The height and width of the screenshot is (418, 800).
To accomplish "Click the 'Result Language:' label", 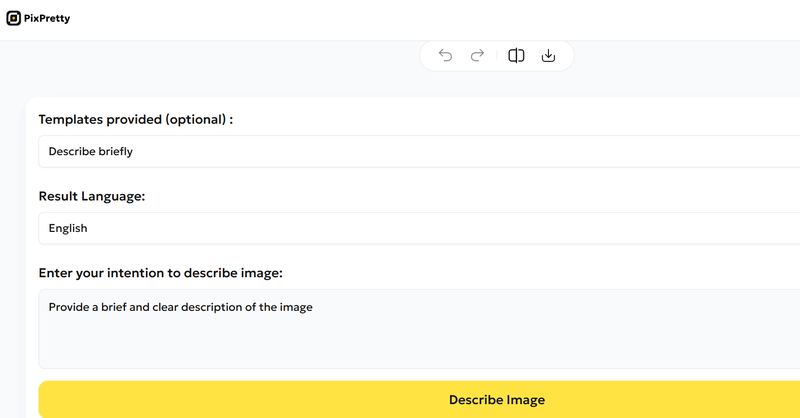I will point(92,197).
